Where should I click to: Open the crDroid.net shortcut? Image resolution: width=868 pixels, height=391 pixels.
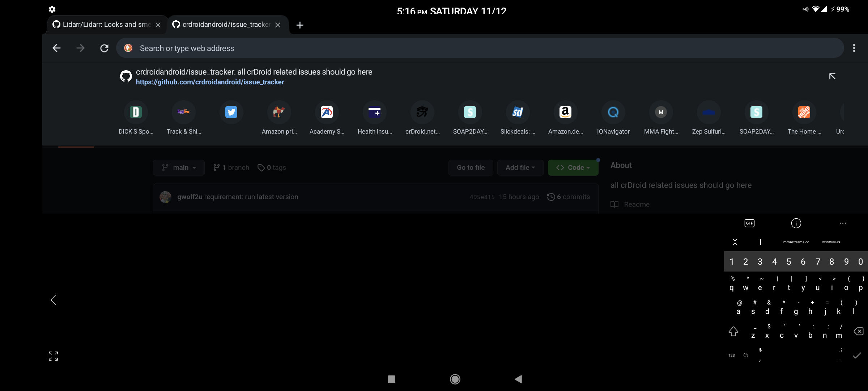point(422,112)
